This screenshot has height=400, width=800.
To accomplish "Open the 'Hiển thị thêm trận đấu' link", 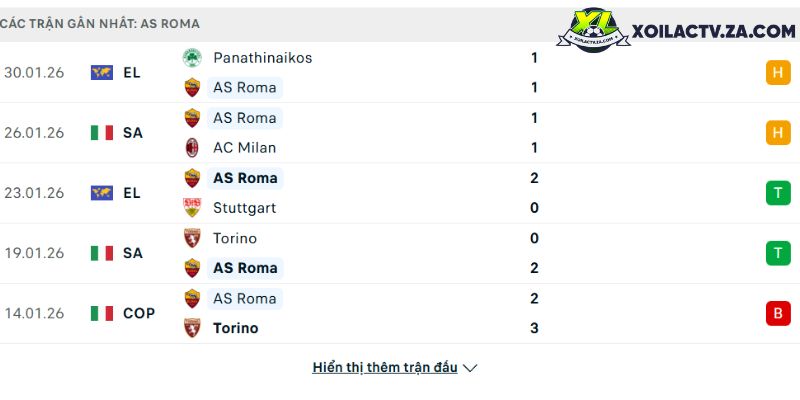I will [385, 368].
